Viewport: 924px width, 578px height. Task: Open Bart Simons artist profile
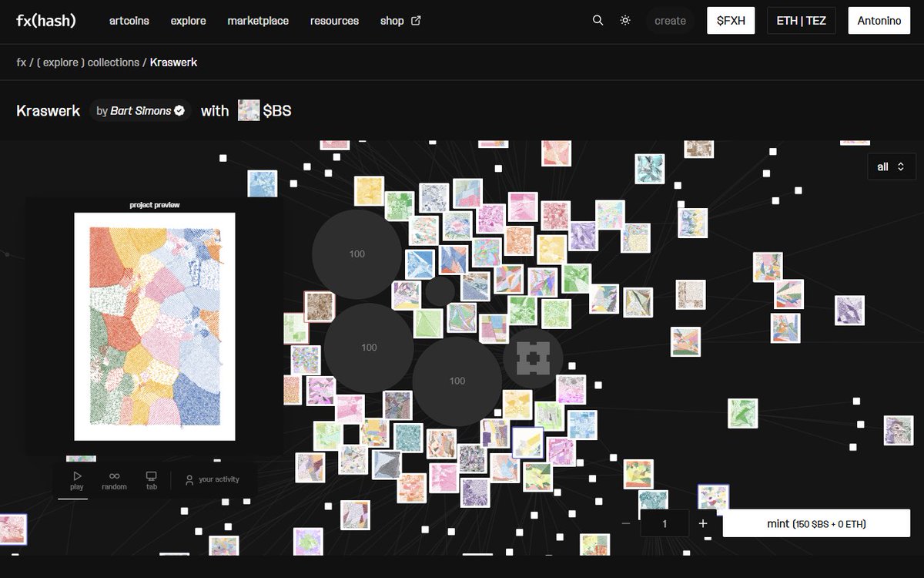click(141, 111)
